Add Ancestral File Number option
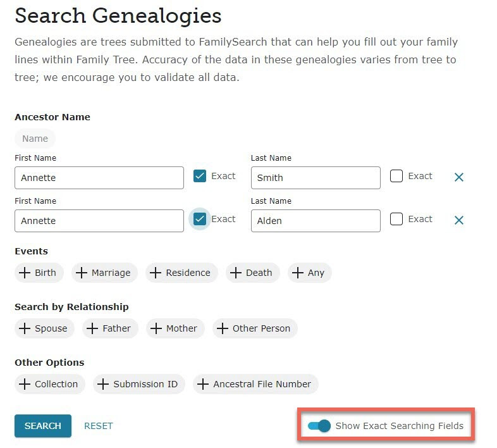The image size is (497, 448). coord(255,384)
